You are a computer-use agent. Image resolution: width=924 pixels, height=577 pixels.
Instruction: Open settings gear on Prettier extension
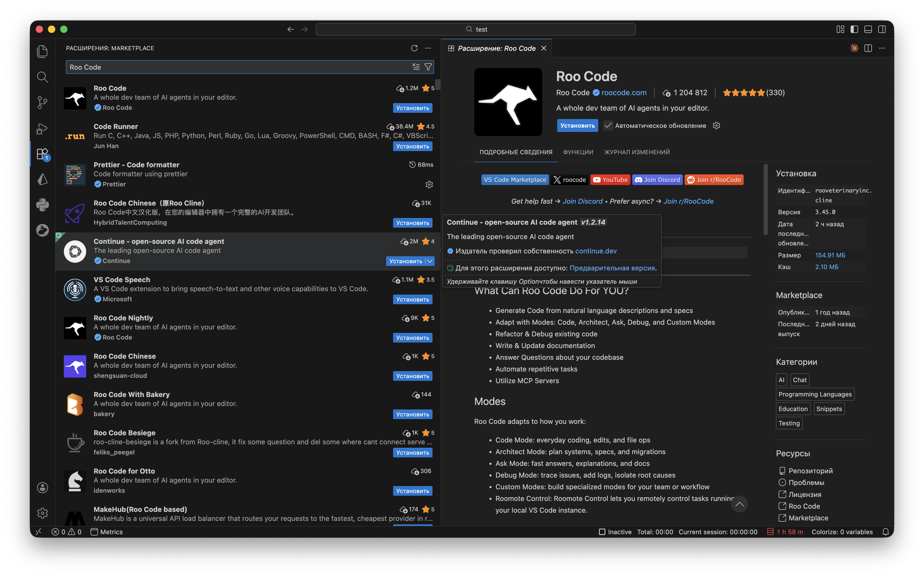coord(429,184)
